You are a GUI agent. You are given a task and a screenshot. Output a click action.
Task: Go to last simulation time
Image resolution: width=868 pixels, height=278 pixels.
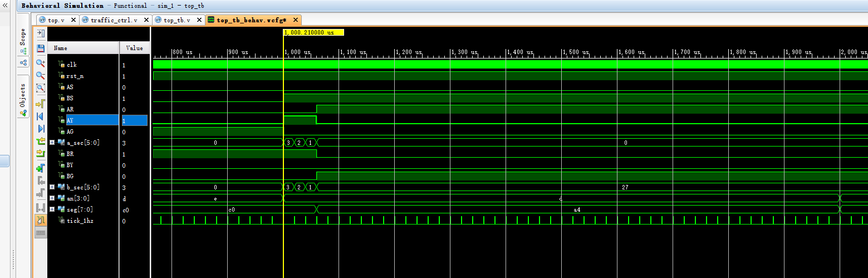pyautogui.click(x=41, y=129)
